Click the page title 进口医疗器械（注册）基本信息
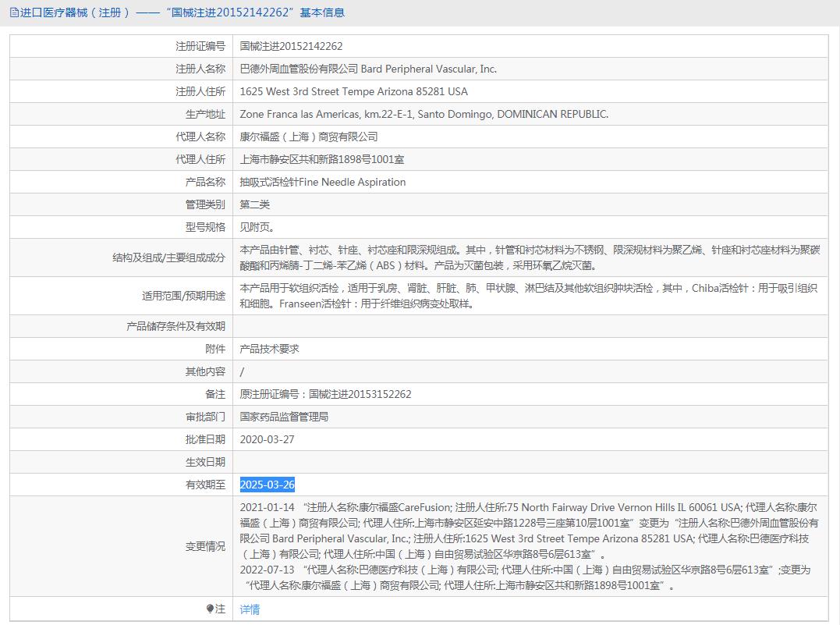840x625 pixels. (183, 12)
